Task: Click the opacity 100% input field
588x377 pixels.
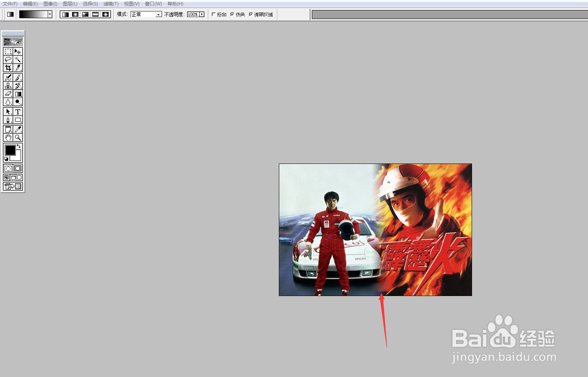Action: pos(193,14)
